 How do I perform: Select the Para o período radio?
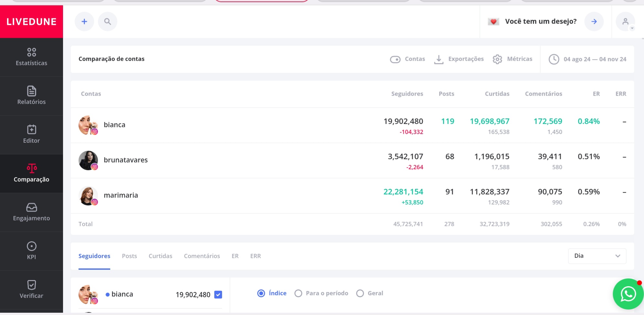pos(298,293)
